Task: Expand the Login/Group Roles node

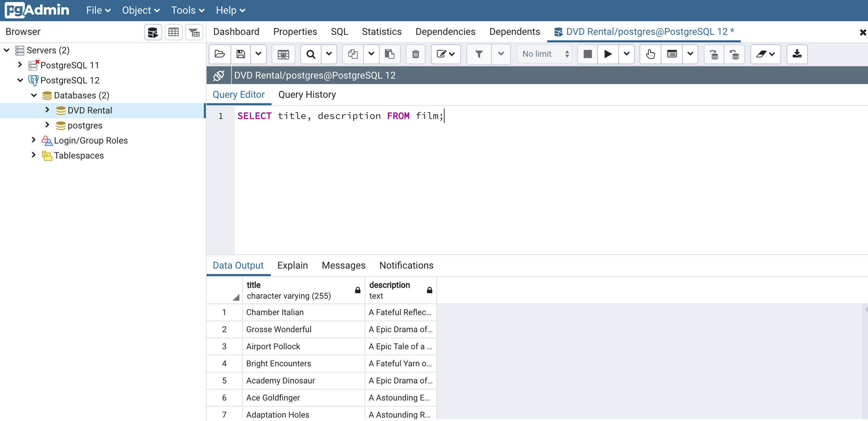Action: pyautogui.click(x=34, y=140)
